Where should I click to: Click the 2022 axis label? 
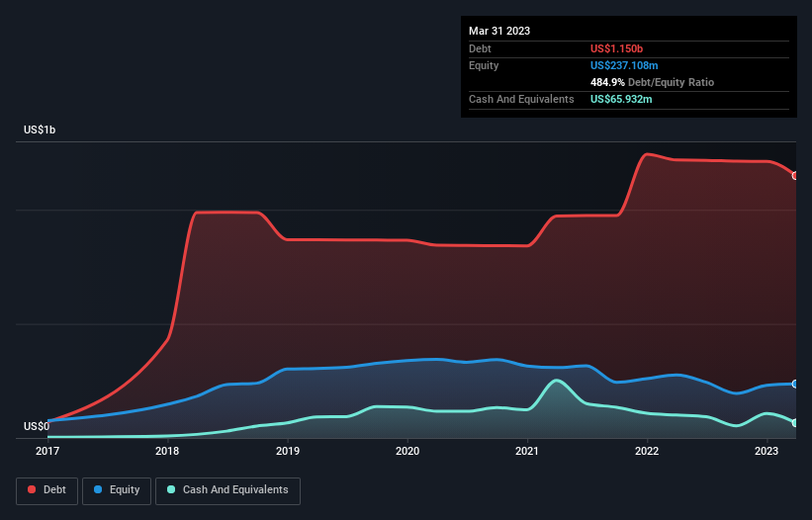647,451
